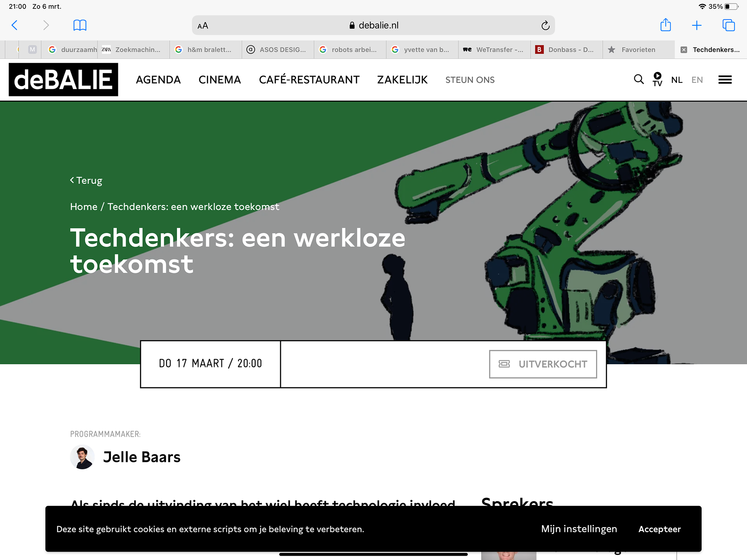
Task: Open Mijn instellingen cookie settings
Action: (x=579, y=529)
